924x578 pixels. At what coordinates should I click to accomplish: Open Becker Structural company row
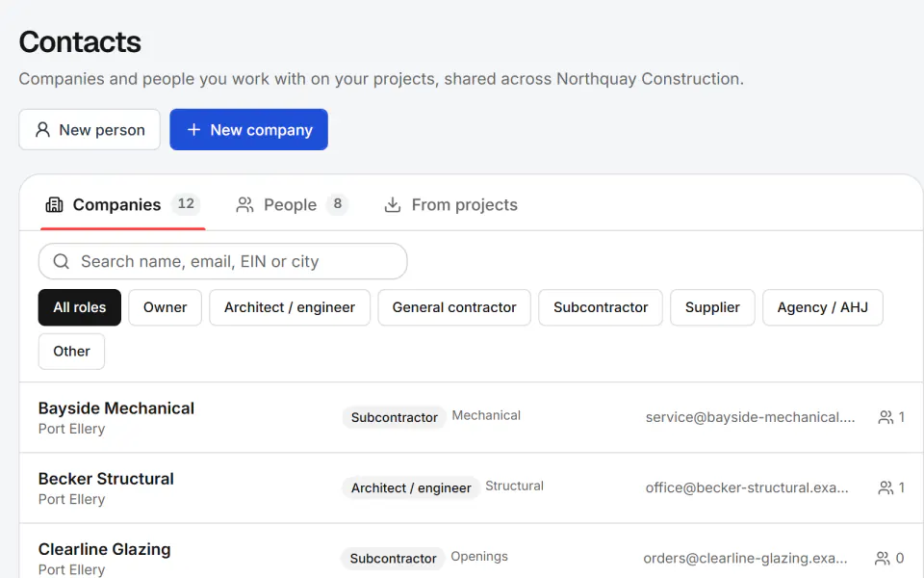472,487
